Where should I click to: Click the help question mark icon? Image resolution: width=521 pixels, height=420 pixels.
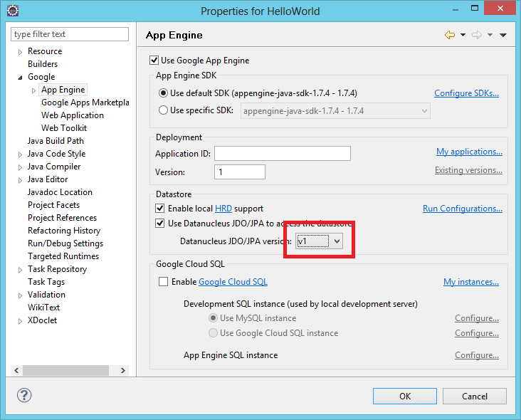point(24,395)
